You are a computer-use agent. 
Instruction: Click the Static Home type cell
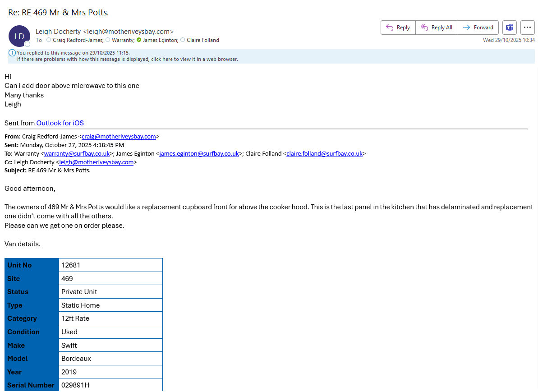click(110, 305)
